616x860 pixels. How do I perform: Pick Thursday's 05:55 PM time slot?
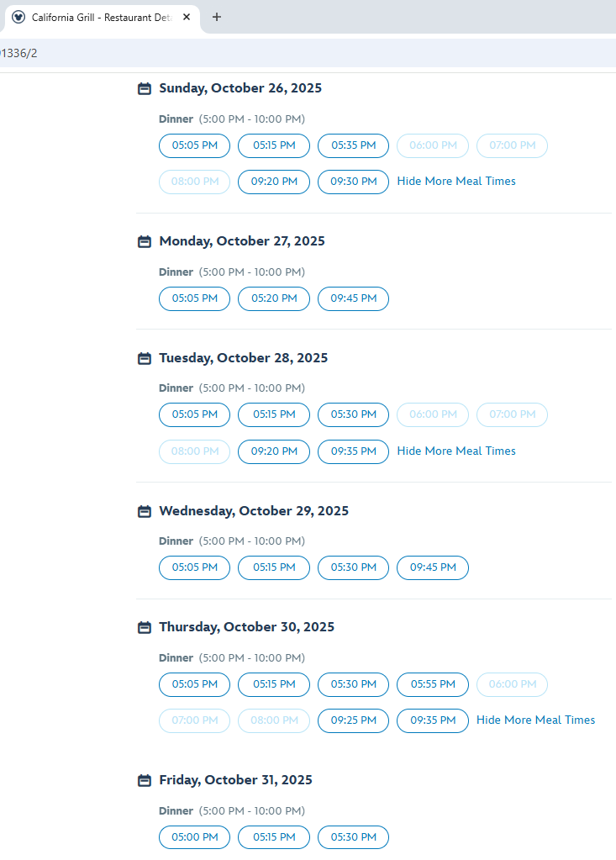point(433,684)
